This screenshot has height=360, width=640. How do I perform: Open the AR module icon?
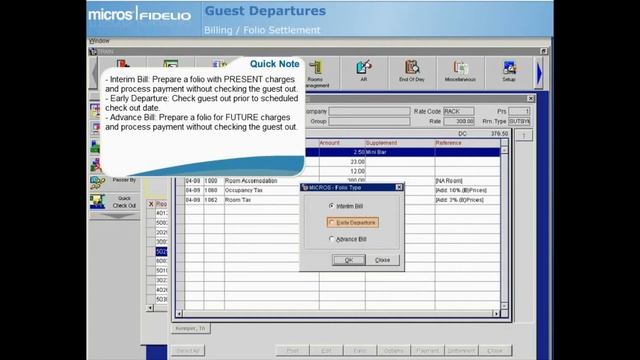pyautogui.click(x=364, y=72)
